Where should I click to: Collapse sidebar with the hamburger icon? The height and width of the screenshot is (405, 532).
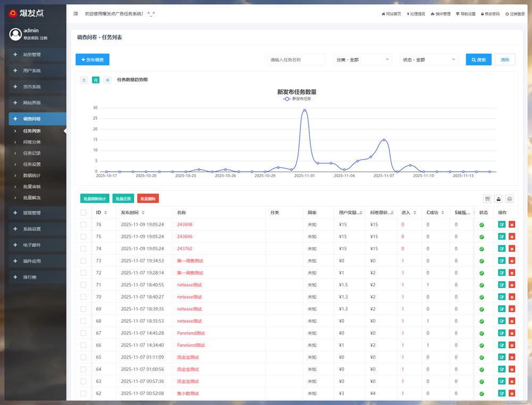(x=75, y=14)
